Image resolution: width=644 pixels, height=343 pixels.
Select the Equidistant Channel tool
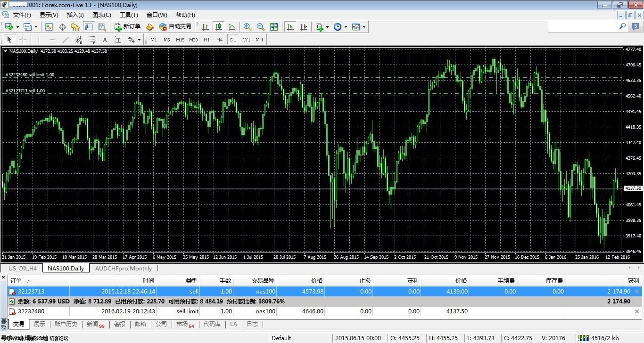coord(78,40)
